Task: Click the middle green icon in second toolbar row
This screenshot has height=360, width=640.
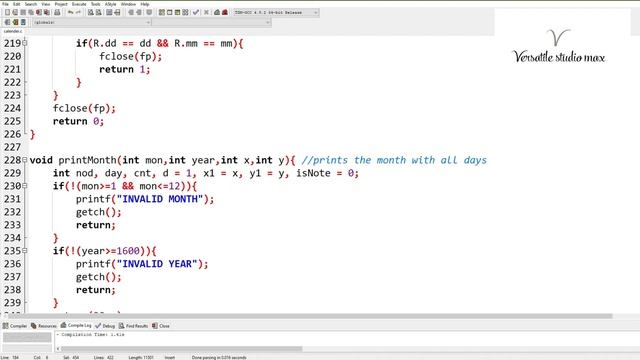Action: (15, 22)
